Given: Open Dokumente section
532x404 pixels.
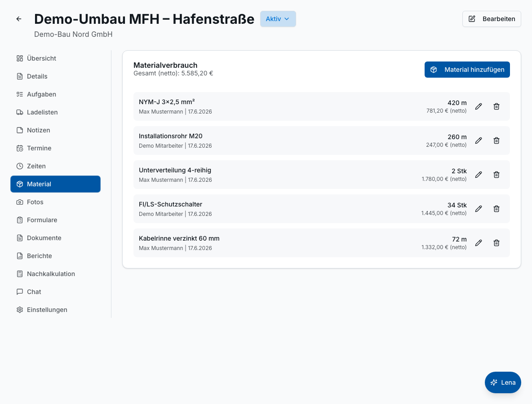Looking at the screenshot, I should [x=55, y=238].
